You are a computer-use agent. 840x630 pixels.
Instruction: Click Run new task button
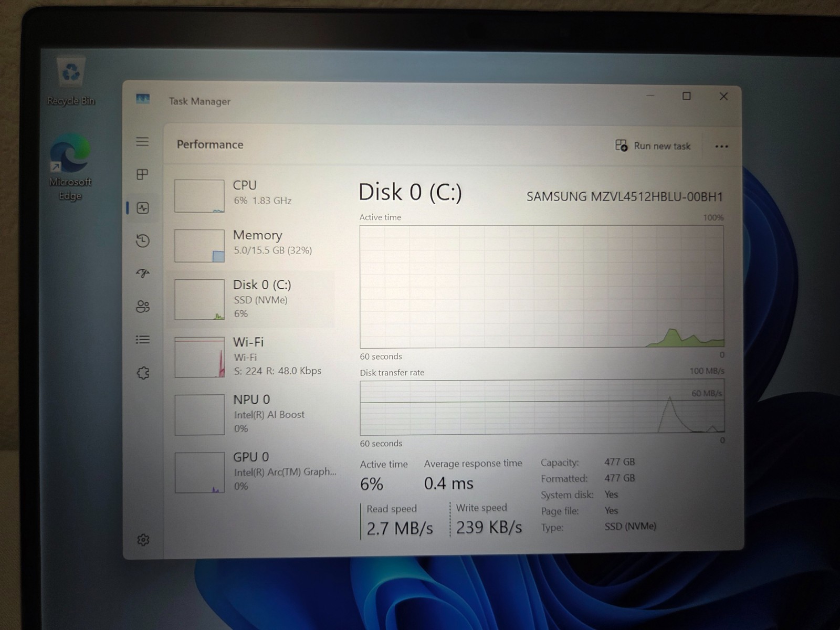(x=653, y=145)
